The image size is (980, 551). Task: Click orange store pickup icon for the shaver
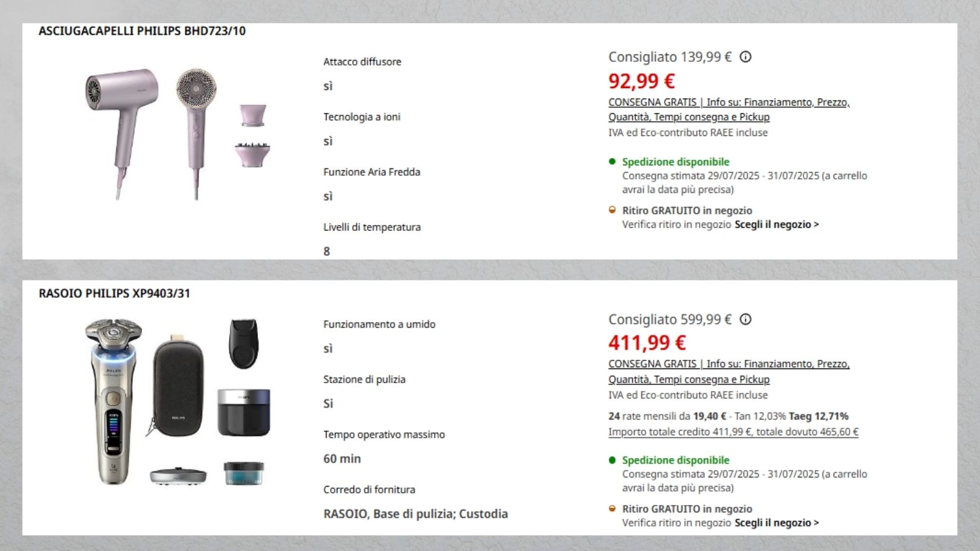tap(612, 508)
